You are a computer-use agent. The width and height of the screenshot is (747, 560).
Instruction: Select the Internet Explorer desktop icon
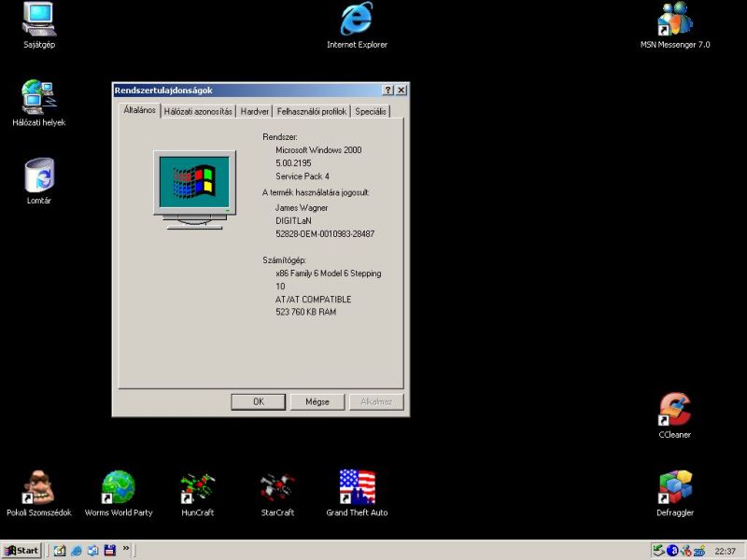[x=357, y=25]
